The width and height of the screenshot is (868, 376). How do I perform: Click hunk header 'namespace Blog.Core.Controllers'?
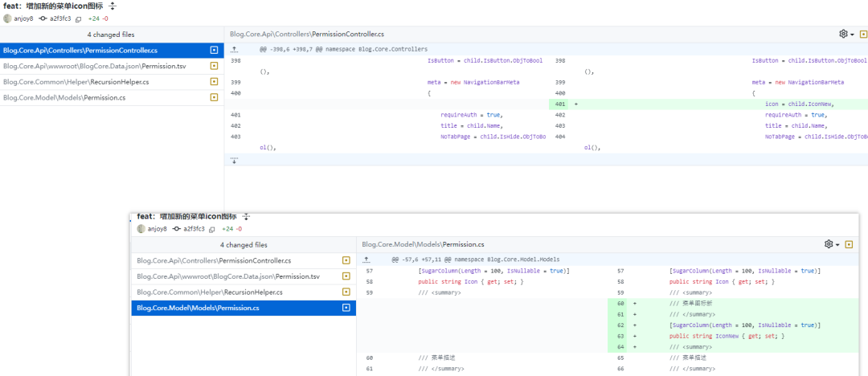[x=343, y=49]
